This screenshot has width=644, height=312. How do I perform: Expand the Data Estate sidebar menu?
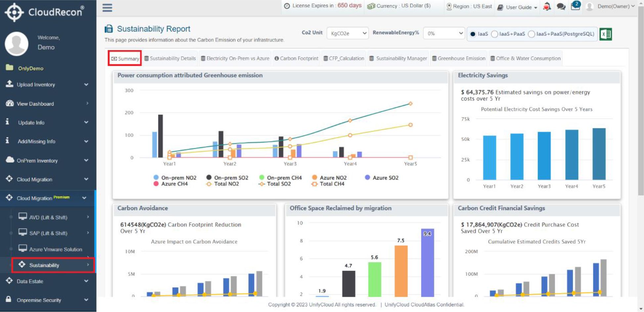coord(48,281)
